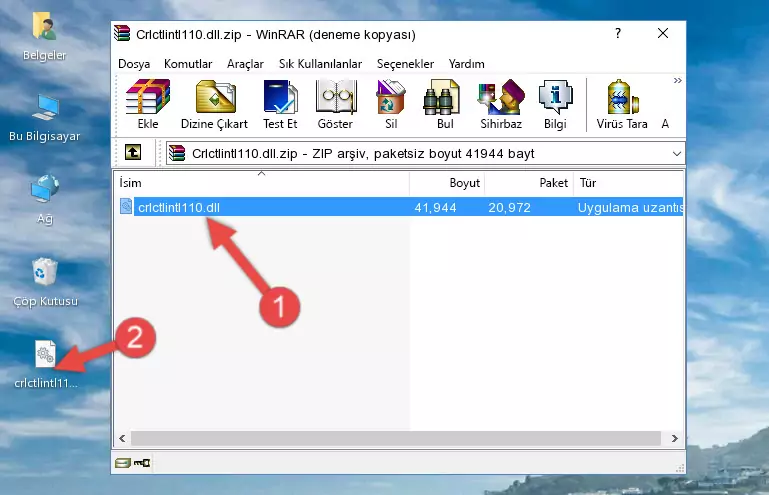Close the WinRAR window
769x495 pixels.
tap(663, 33)
